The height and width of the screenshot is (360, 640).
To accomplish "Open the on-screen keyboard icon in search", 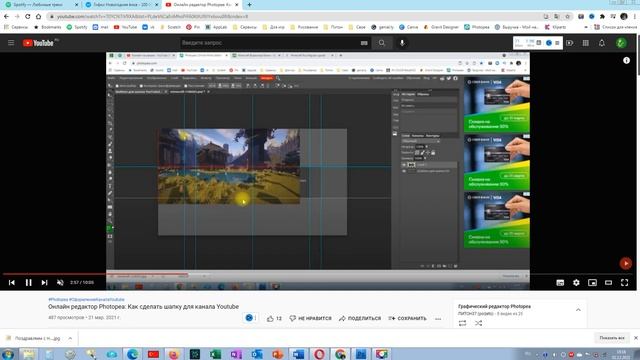I will point(364,43).
